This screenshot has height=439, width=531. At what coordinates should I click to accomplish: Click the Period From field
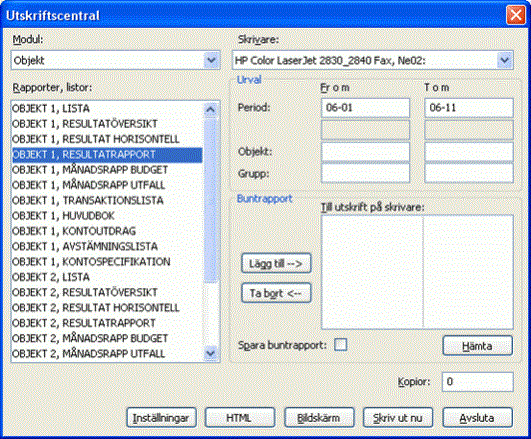pos(365,108)
